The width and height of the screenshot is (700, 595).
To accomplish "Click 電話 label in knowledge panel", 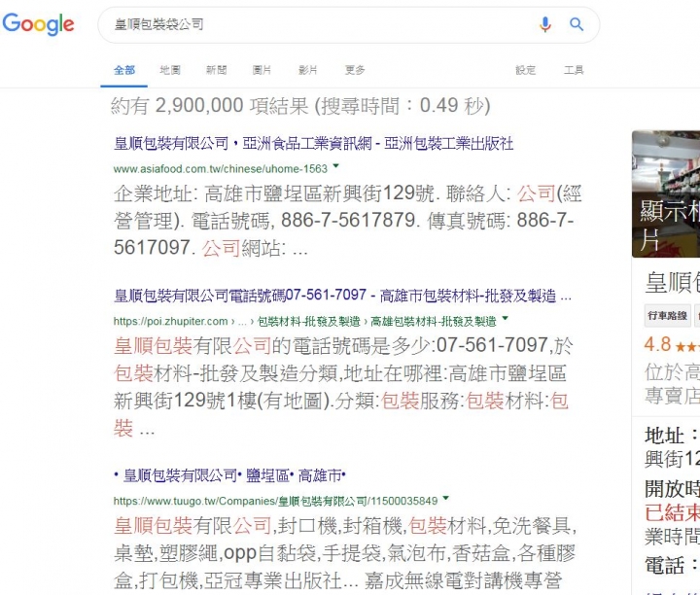I will pos(671,565).
